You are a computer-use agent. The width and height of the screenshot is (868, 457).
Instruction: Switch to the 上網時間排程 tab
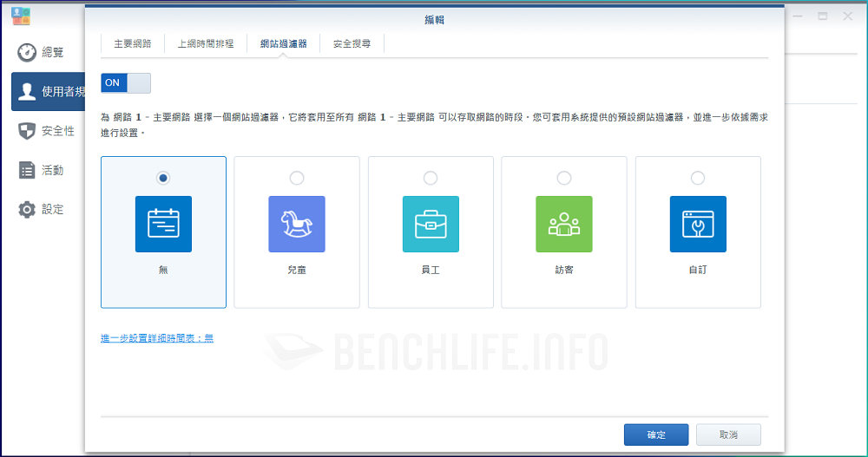point(206,43)
